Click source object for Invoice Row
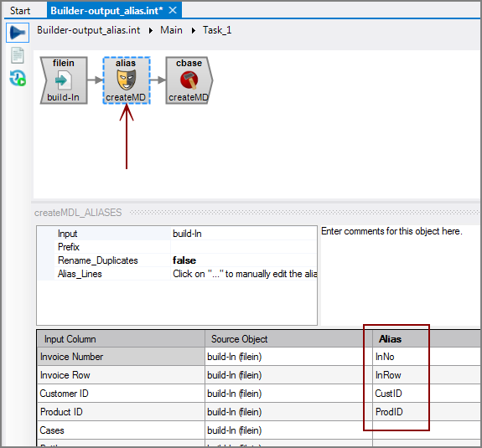This screenshot has height=448, width=482. click(288, 375)
